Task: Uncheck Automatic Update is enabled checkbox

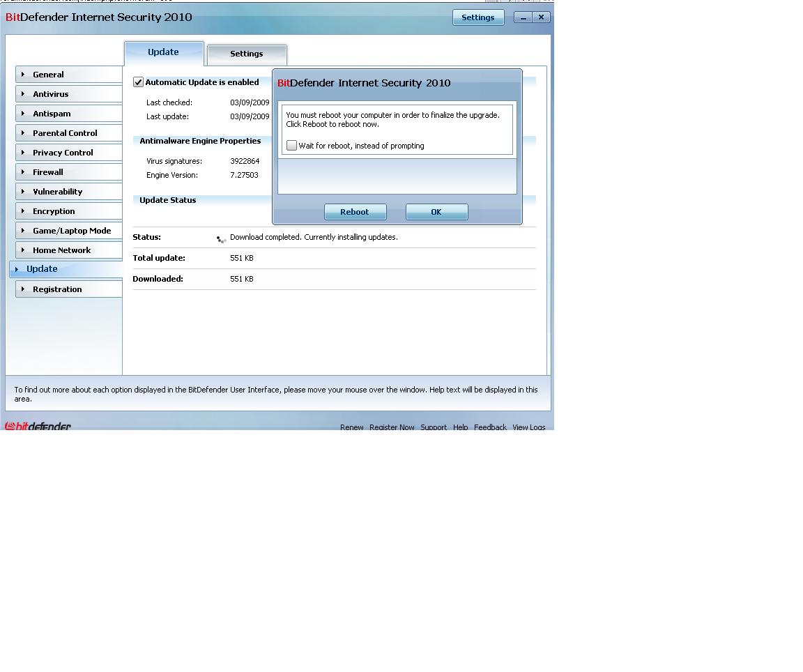Action: pos(138,82)
